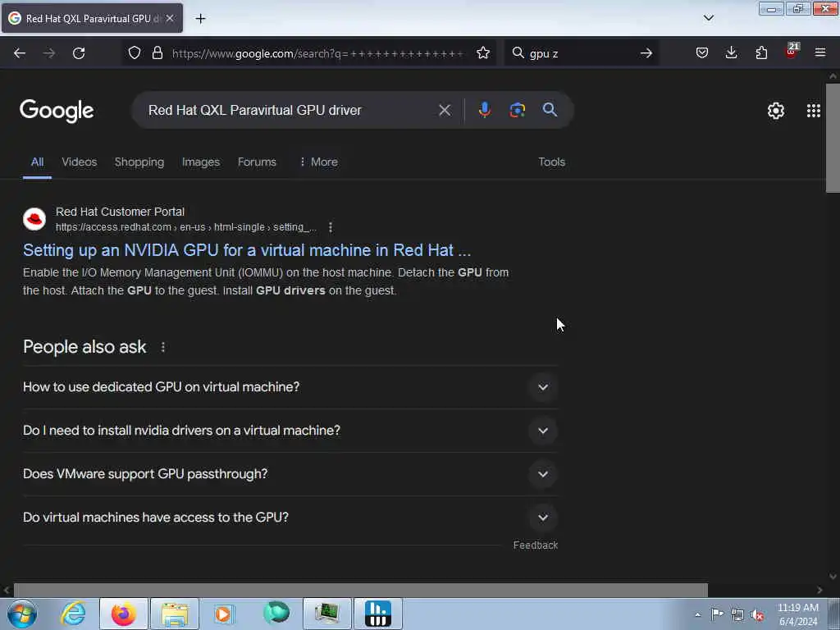Open the Red Hat result options dots
Screen dimensions: 840x630
(331, 227)
